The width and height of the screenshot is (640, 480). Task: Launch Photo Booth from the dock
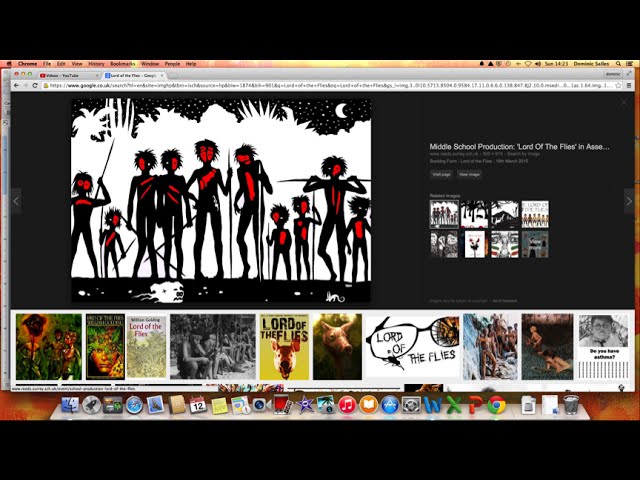[x=282, y=405]
